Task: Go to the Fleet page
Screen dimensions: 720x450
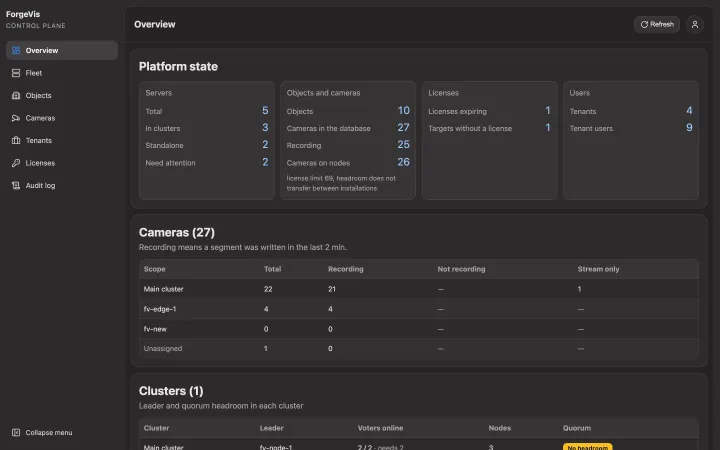Action: [62, 73]
